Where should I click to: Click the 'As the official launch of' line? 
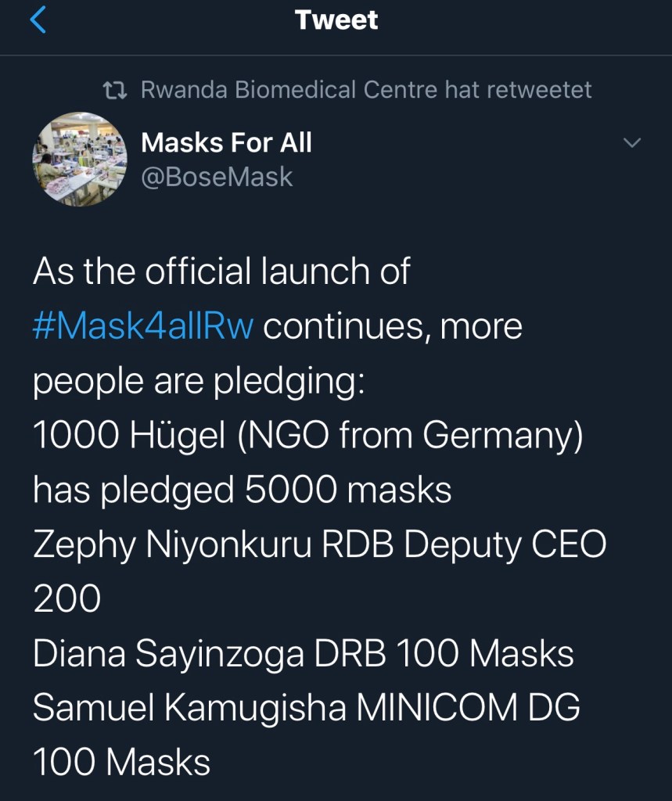(x=221, y=271)
